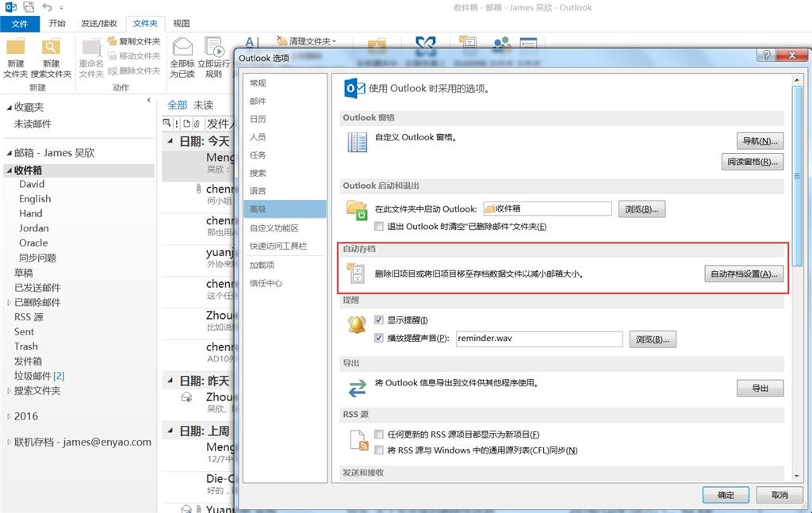
Task: Switch to the View ribbon tab
Action: pyautogui.click(x=182, y=23)
